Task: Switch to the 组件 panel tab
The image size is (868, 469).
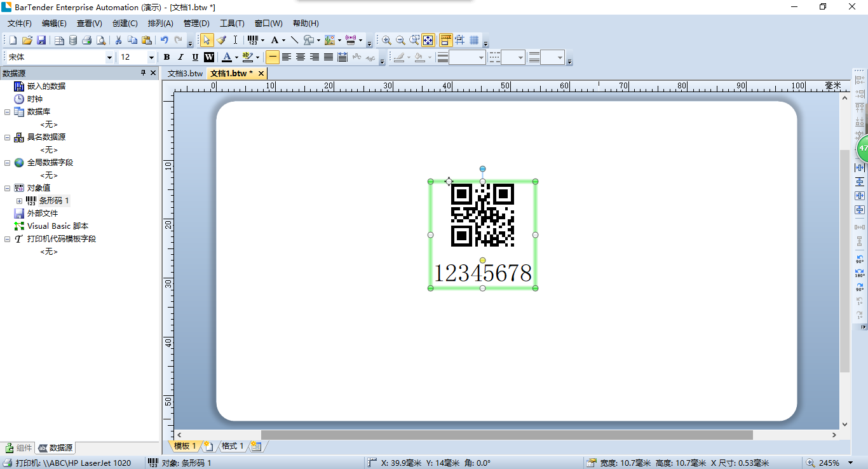Action: click(x=19, y=448)
